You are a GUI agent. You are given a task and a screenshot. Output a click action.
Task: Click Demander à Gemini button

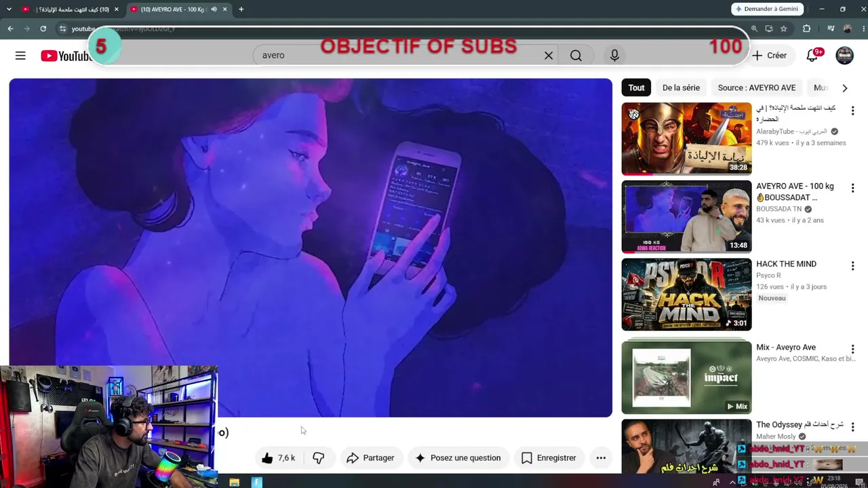point(768,9)
